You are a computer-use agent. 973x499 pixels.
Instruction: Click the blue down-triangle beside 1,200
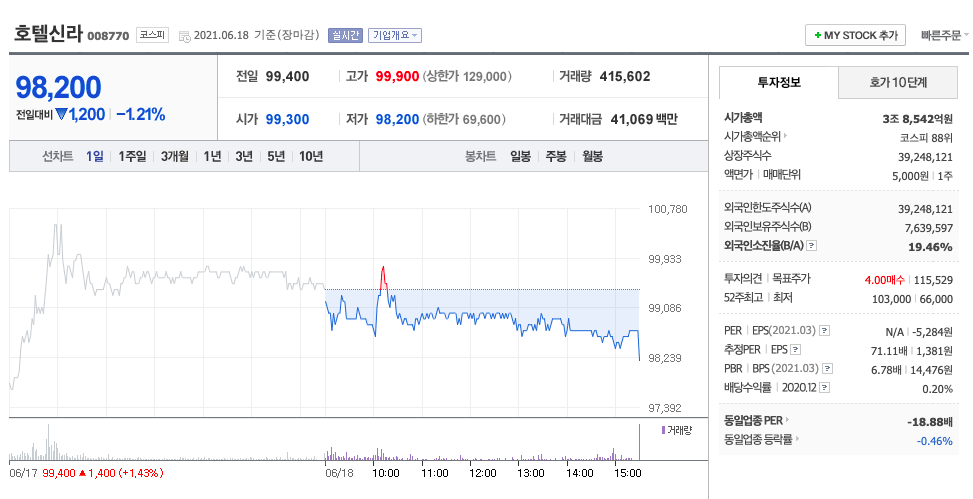point(61,114)
